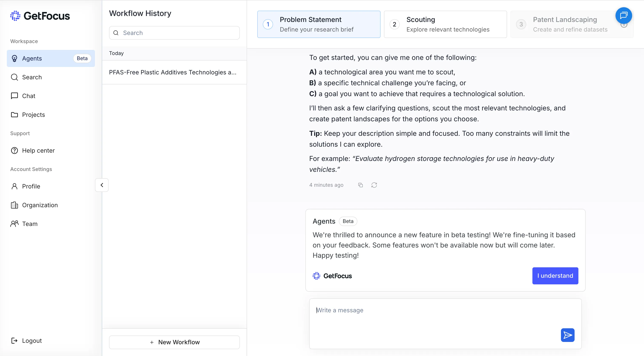Screen dimensions: 644x356
Task: Send the message with paper-plane icon
Action: [568, 335]
